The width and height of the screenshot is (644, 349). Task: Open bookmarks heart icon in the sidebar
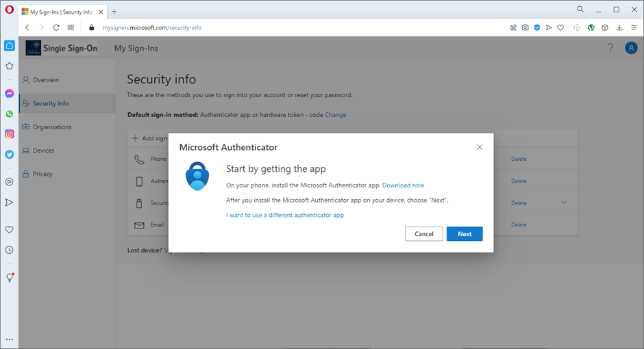point(10,230)
